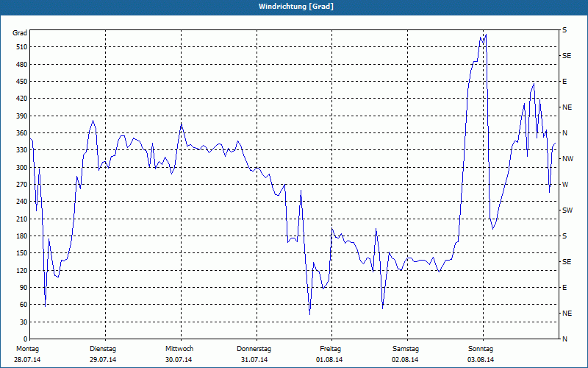The height and width of the screenshot is (368, 588).
Task: Select the date '31.07.14'
Action: 254,360
